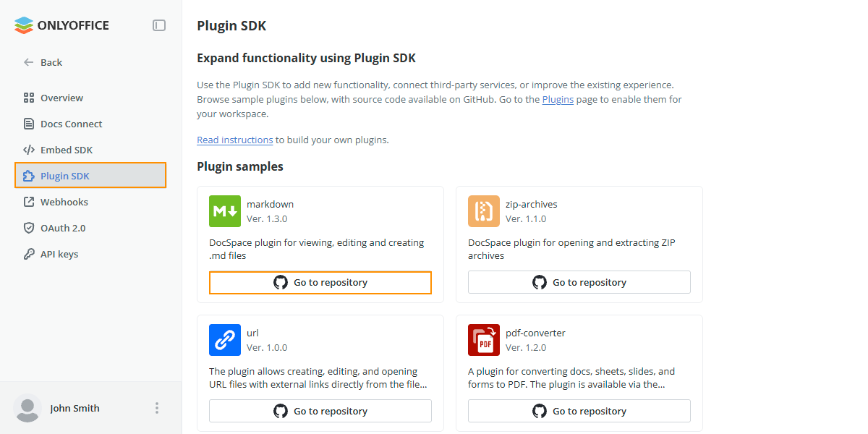
Task: Collapse the sidebar using panel toggle icon
Action: (159, 25)
